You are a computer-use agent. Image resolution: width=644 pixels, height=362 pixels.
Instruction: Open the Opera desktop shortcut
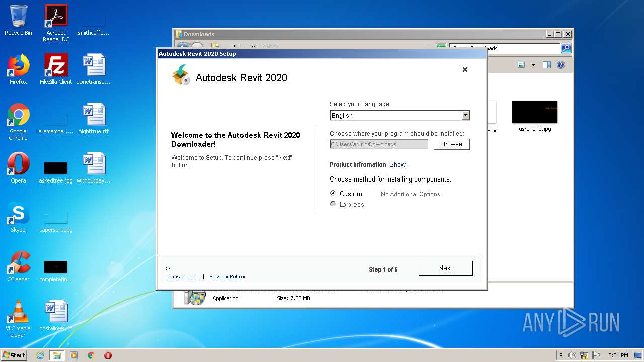(18, 168)
